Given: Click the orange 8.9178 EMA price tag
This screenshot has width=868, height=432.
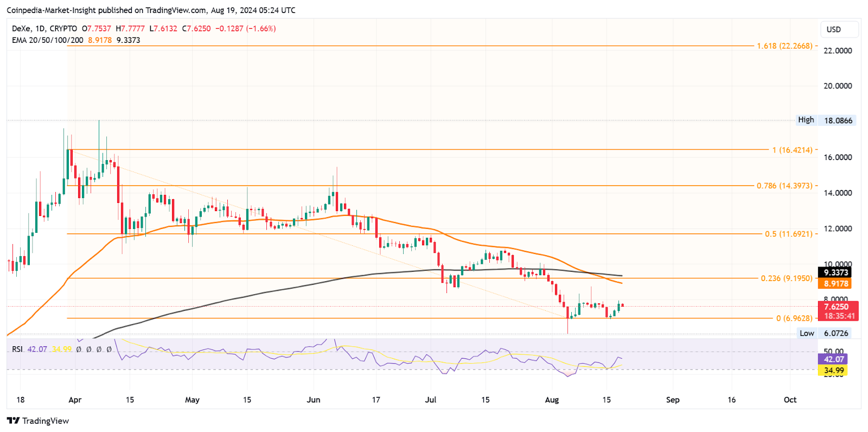Looking at the screenshot, I should click(x=834, y=283).
